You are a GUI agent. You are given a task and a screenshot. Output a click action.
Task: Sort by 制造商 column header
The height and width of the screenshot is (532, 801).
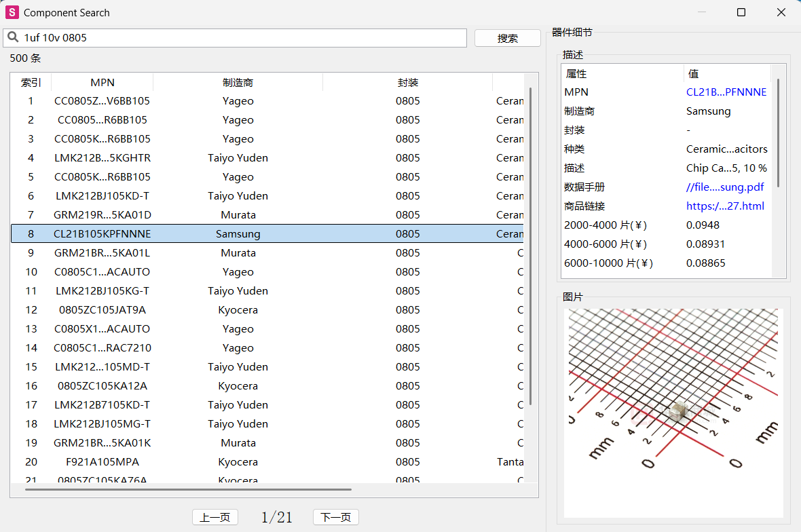coord(238,83)
